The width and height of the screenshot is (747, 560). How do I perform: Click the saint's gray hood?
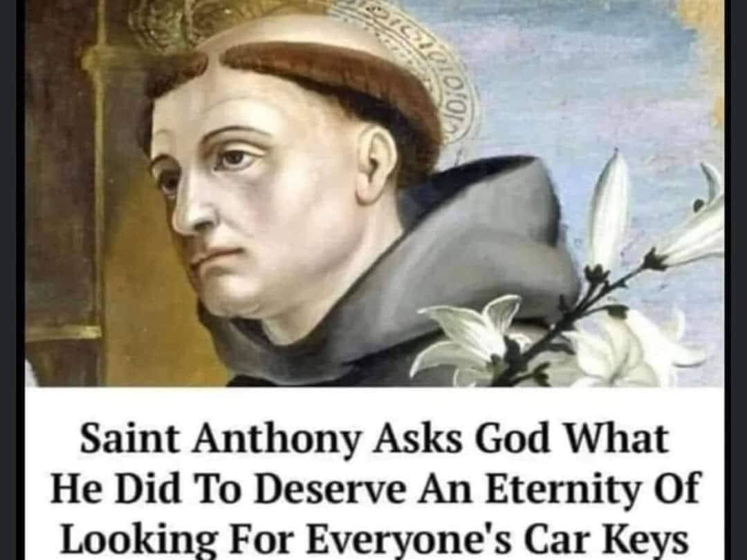[x=429, y=267]
